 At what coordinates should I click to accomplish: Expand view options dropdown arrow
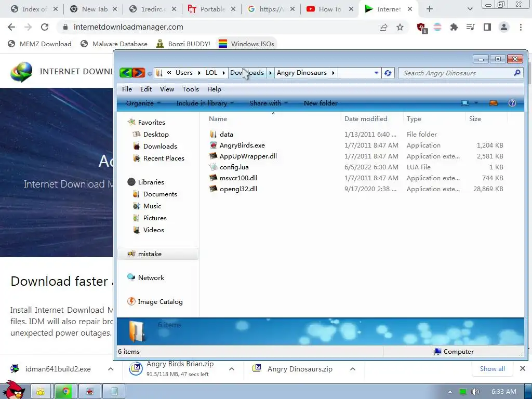pyautogui.click(x=476, y=103)
